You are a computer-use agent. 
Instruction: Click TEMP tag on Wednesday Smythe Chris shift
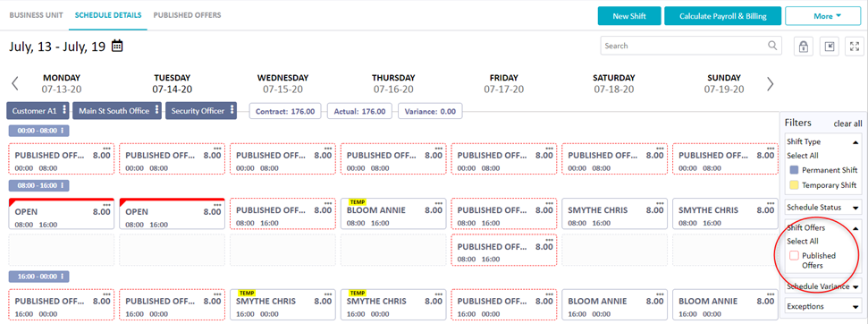click(x=247, y=293)
